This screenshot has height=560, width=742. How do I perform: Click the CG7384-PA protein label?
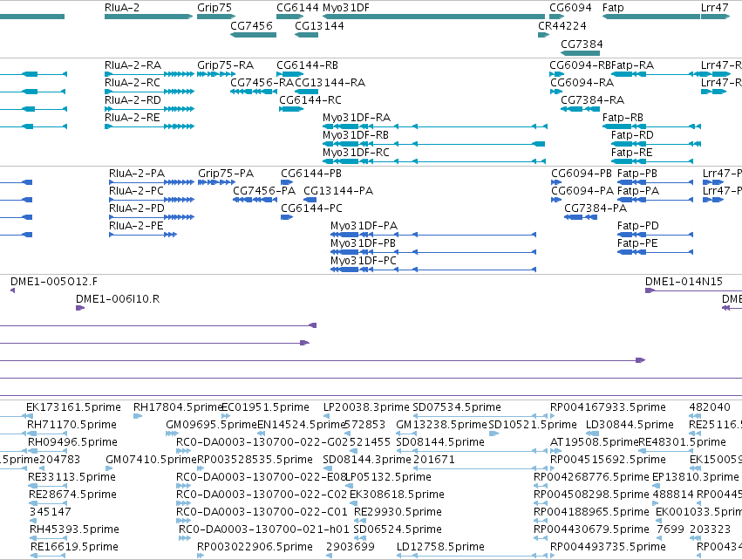(596, 208)
